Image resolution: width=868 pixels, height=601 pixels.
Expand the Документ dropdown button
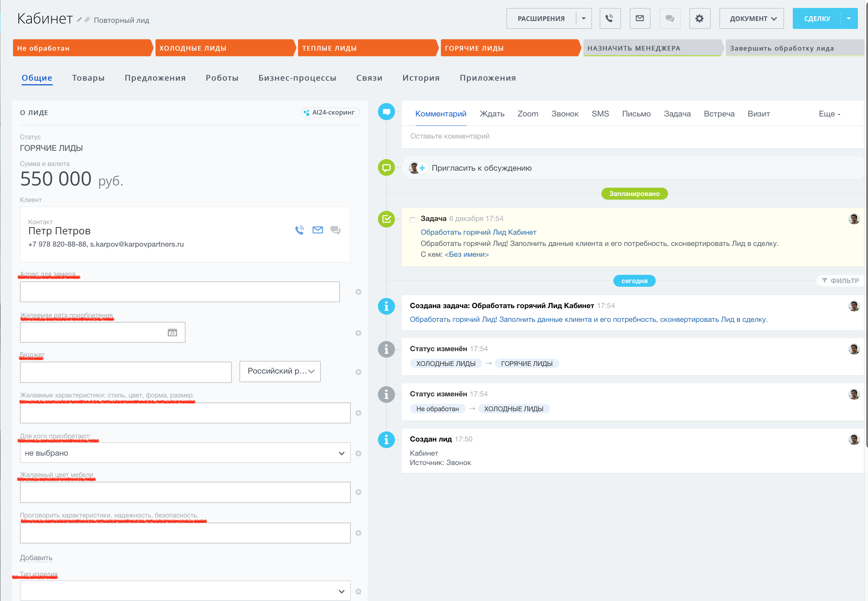pyautogui.click(x=751, y=18)
